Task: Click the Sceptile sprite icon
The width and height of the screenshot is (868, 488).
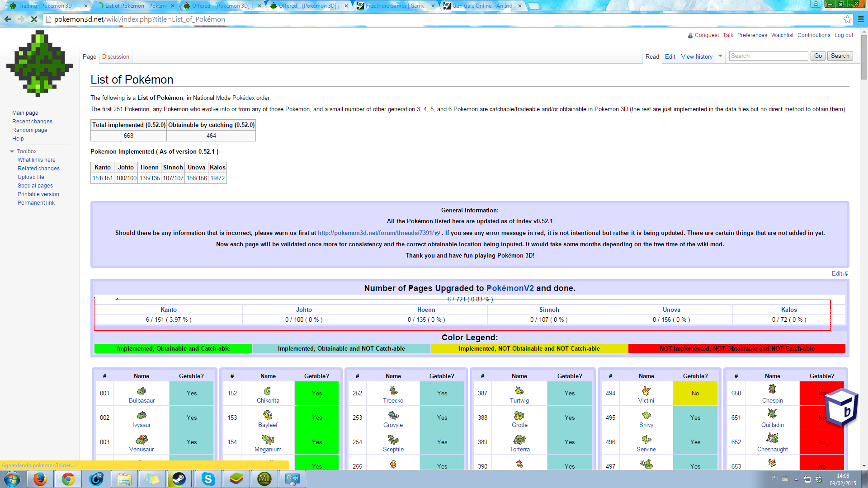Action: 393,439
